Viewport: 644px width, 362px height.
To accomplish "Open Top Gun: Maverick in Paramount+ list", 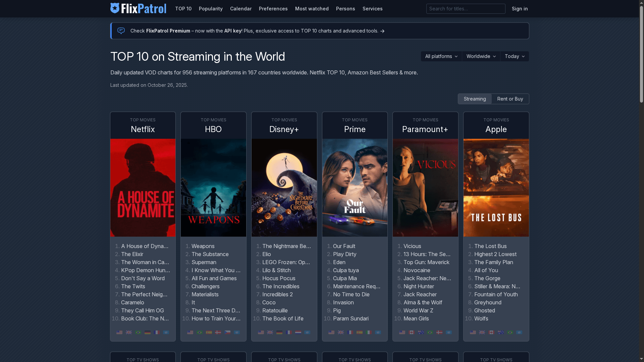I will (x=426, y=262).
